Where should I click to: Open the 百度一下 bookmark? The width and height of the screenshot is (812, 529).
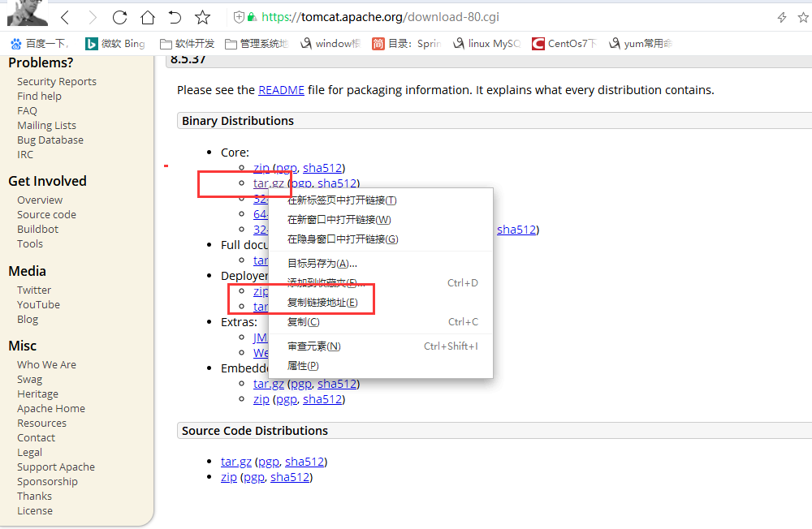(39, 44)
